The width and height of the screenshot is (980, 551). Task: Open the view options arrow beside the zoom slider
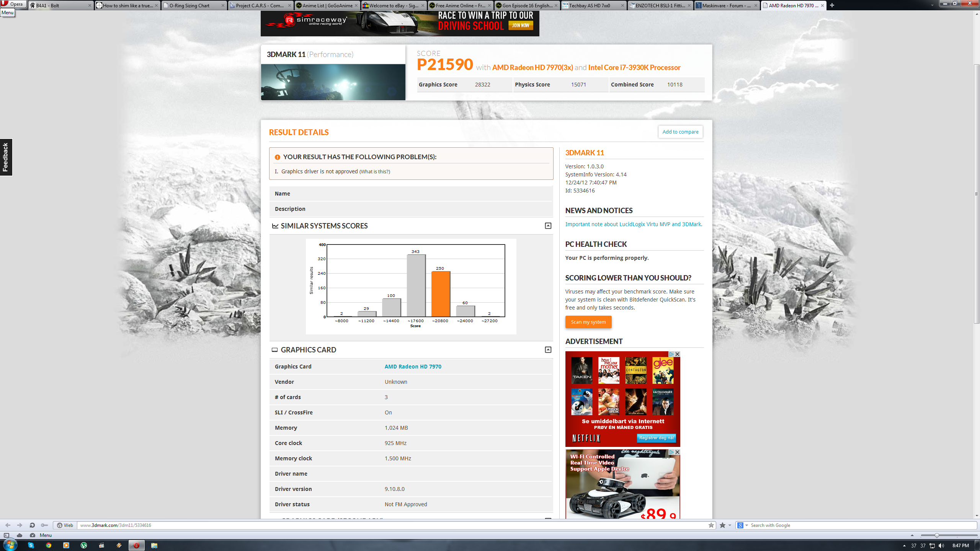(x=912, y=535)
